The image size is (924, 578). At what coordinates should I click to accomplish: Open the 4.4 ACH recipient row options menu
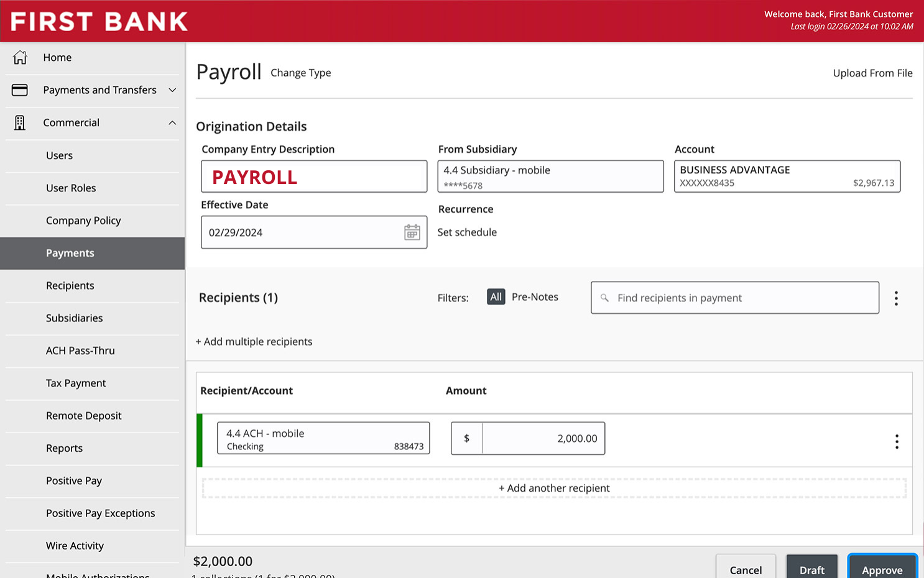coord(896,441)
